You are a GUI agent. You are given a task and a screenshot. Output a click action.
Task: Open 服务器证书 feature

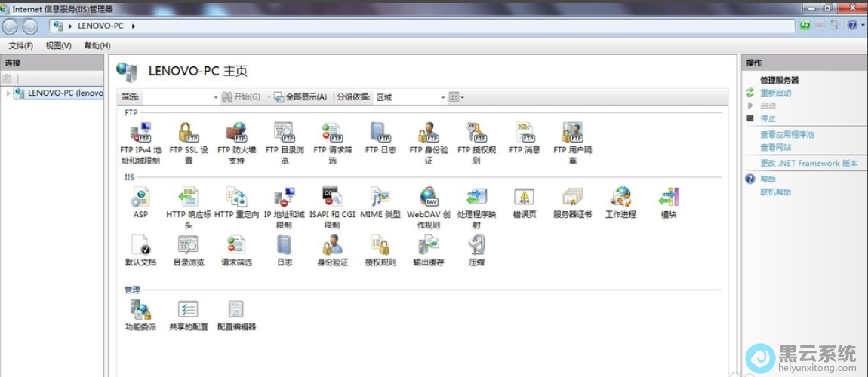[572, 198]
